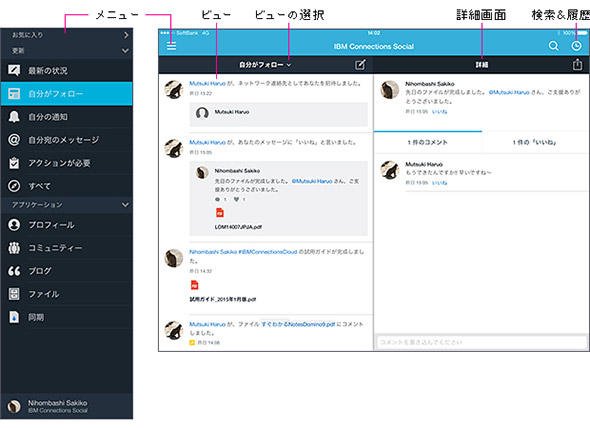Click the bell icon for 自分の通知

(x=14, y=117)
